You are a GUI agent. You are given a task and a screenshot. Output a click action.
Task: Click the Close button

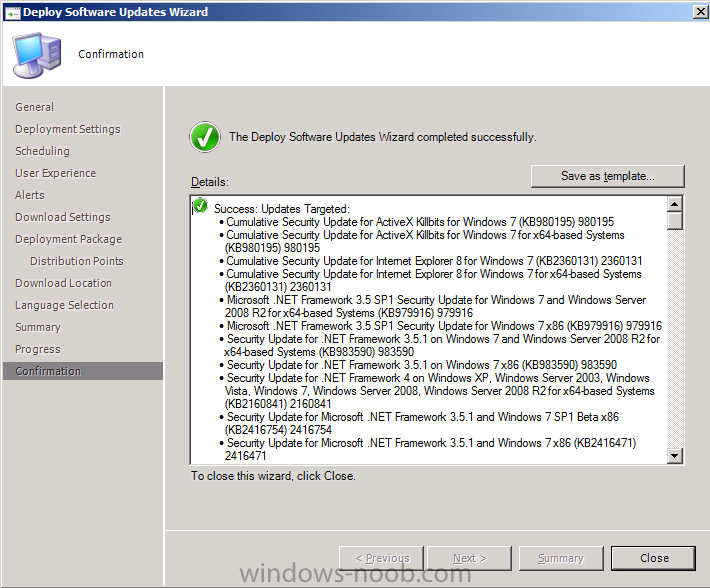653,558
